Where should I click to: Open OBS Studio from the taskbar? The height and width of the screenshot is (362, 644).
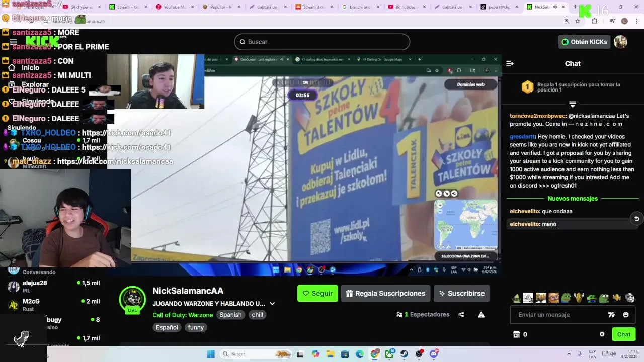[419, 354]
